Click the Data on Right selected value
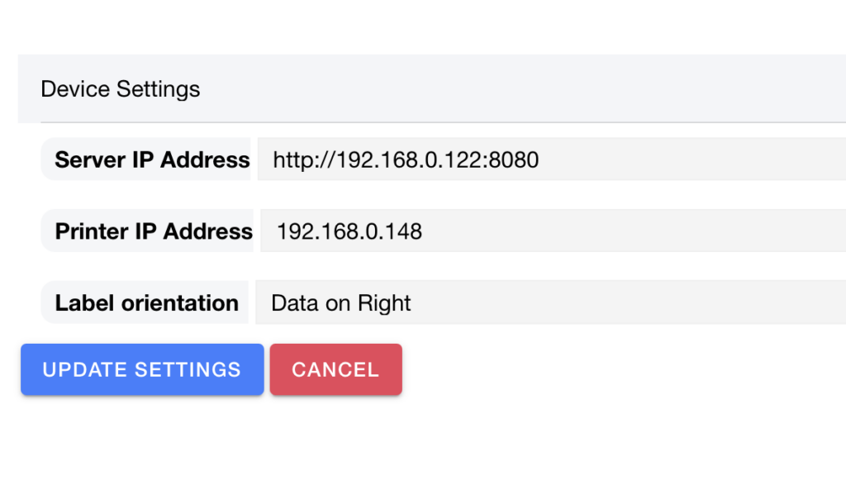The height and width of the screenshot is (504, 846). coord(341,303)
